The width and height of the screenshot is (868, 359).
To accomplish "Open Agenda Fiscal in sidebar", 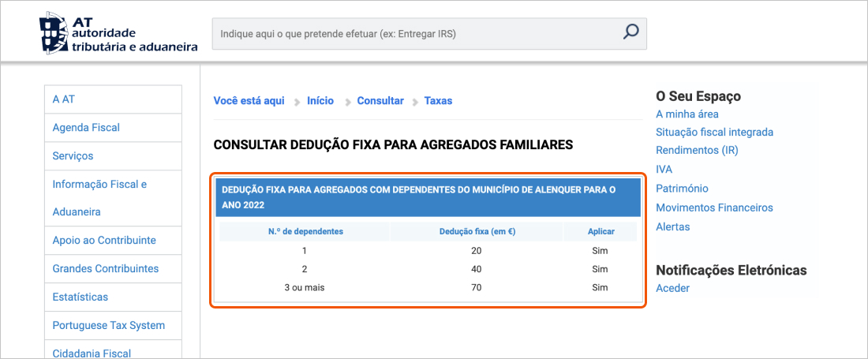I will pos(86,128).
